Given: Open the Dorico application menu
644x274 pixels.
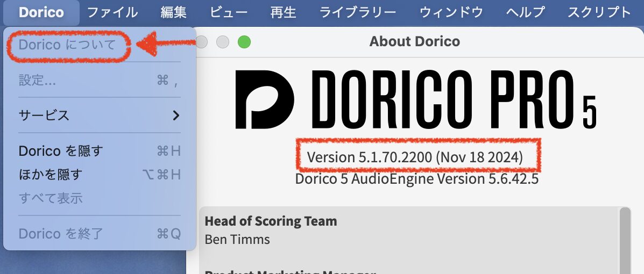Looking at the screenshot, I should 41,12.
